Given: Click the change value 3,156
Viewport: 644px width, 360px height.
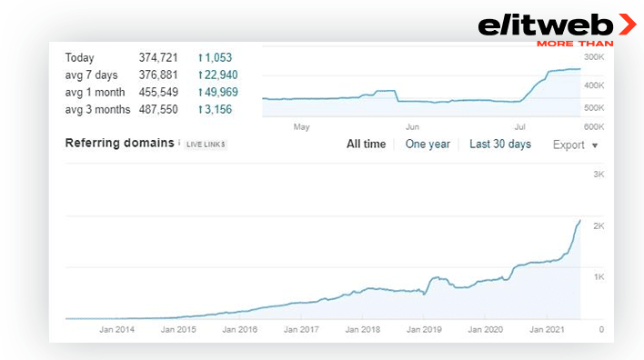Looking at the screenshot, I should [216, 109].
